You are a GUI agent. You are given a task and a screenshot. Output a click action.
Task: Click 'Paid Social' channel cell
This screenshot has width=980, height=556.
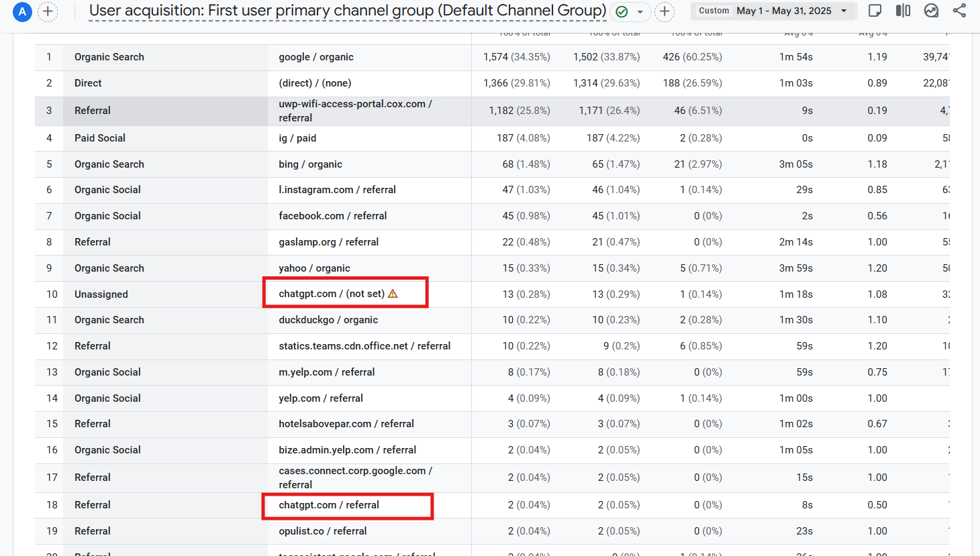click(x=100, y=138)
